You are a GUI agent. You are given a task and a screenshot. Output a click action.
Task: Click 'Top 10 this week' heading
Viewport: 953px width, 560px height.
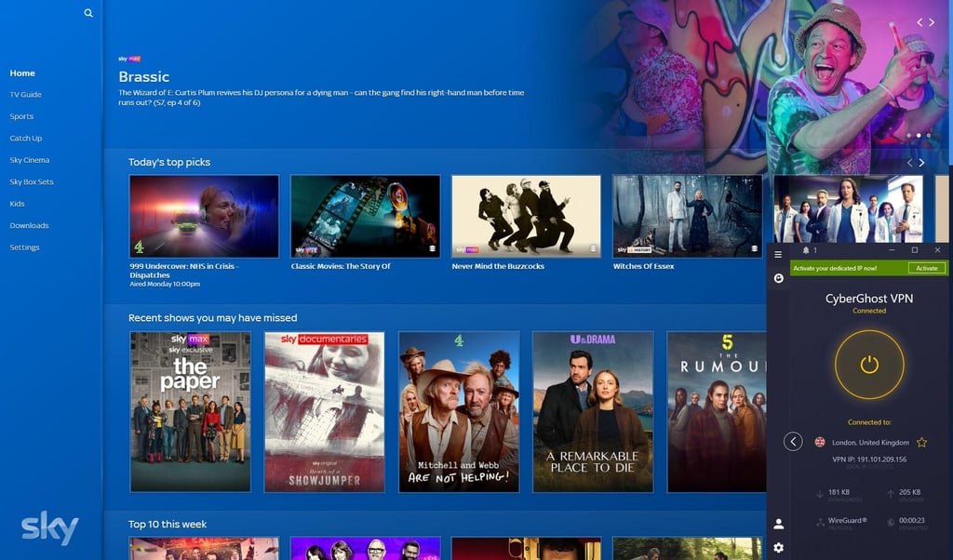click(x=168, y=524)
